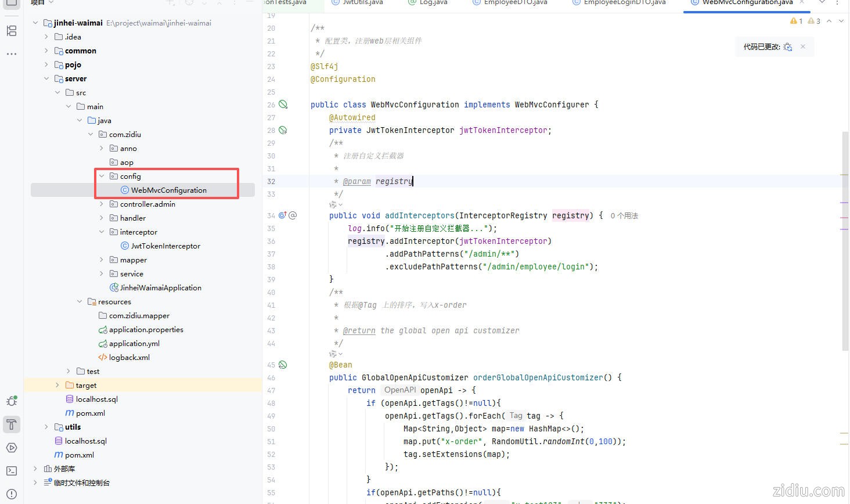Open the Debug tool window bug icon
The image size is (850, 504).
coord(12,401)
